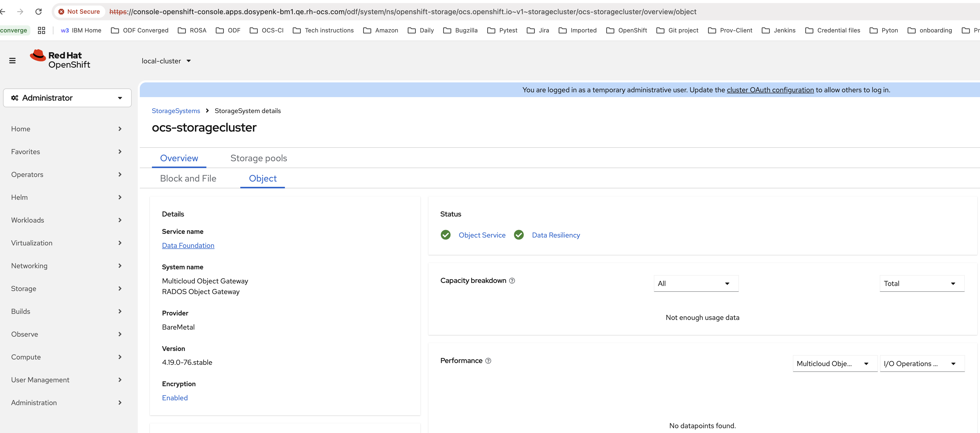The image size is (980, 433).
Task: Open the Administrator perspective switcher
Action: click(67, 98)
